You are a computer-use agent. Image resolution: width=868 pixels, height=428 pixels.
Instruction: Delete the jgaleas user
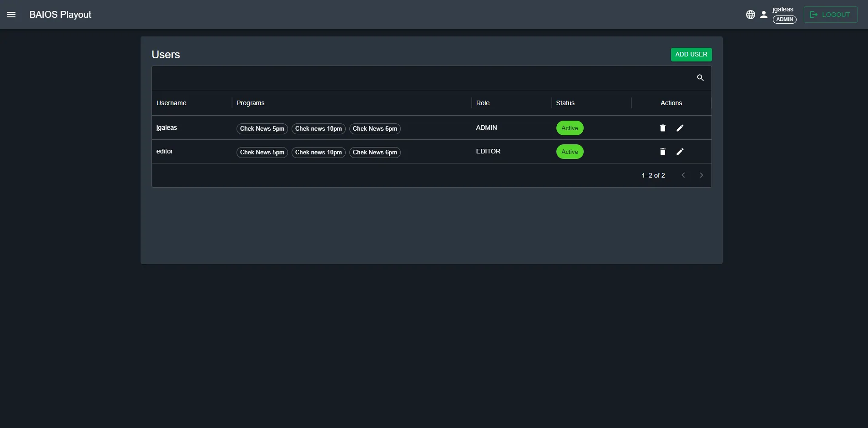tap(663, 128)
